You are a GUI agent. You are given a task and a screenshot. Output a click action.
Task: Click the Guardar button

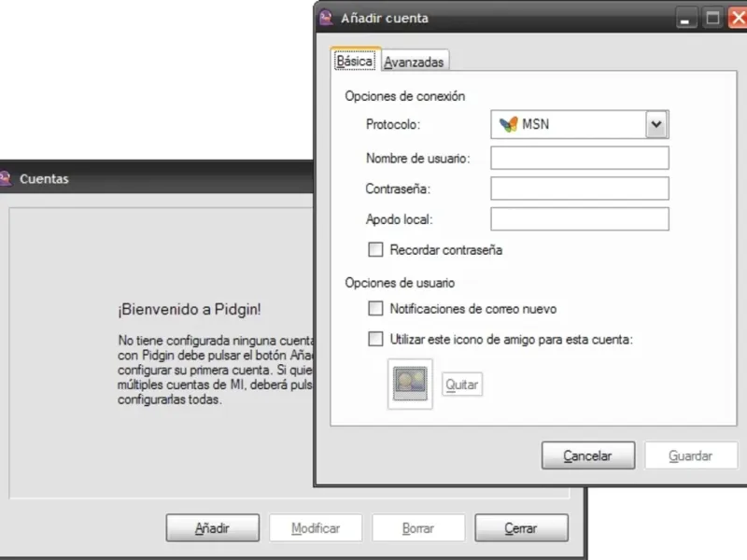coord(691,455)
